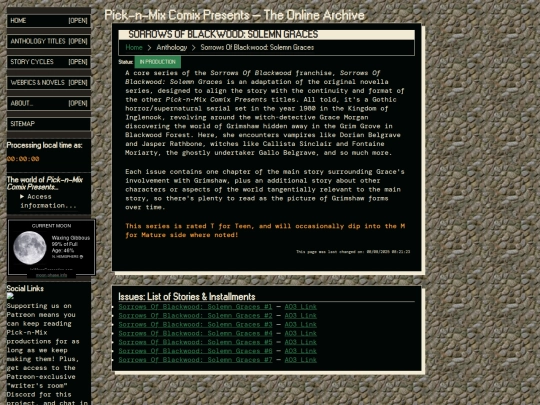Click the IN PRODUCTION status badge

tap(158, 62)
